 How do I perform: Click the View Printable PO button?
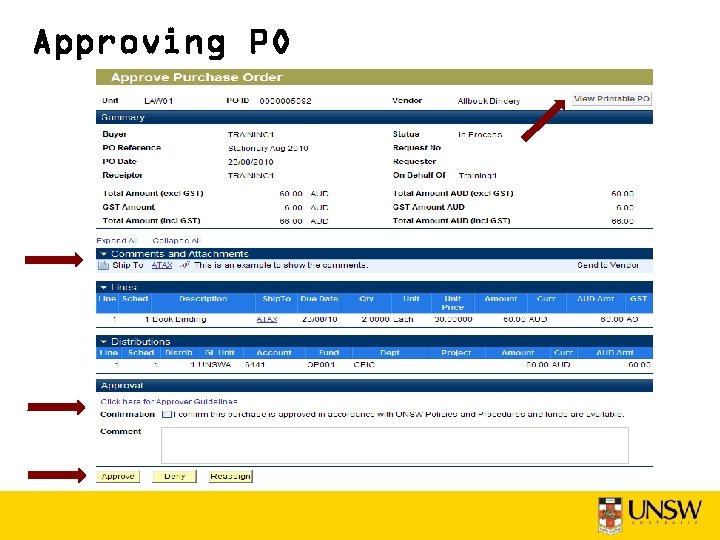[x=612, y=99]
